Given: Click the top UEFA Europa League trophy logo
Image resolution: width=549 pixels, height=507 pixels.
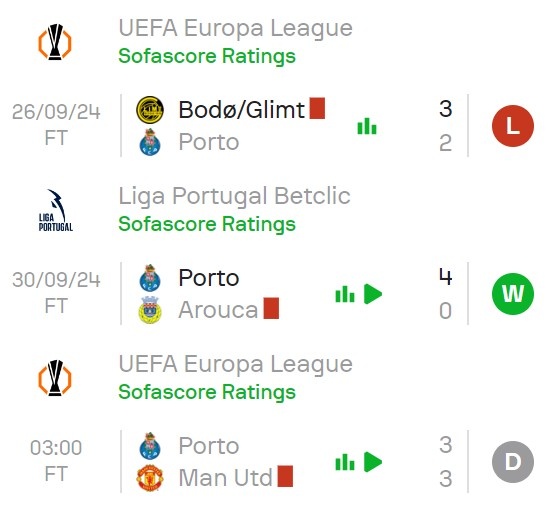Looking at the screenshot, I should (55, 42).
